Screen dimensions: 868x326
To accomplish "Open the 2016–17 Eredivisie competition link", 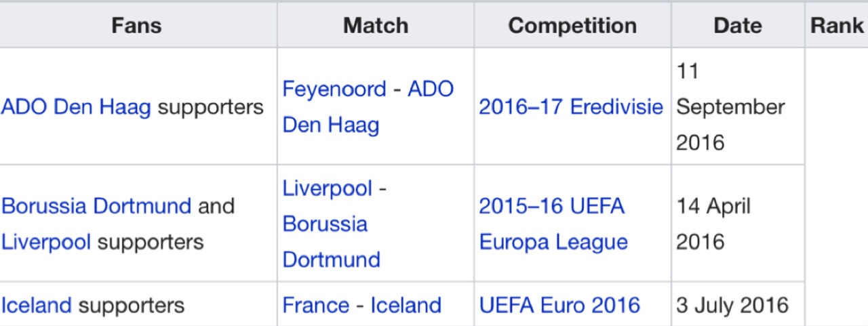I will [571, 107].
